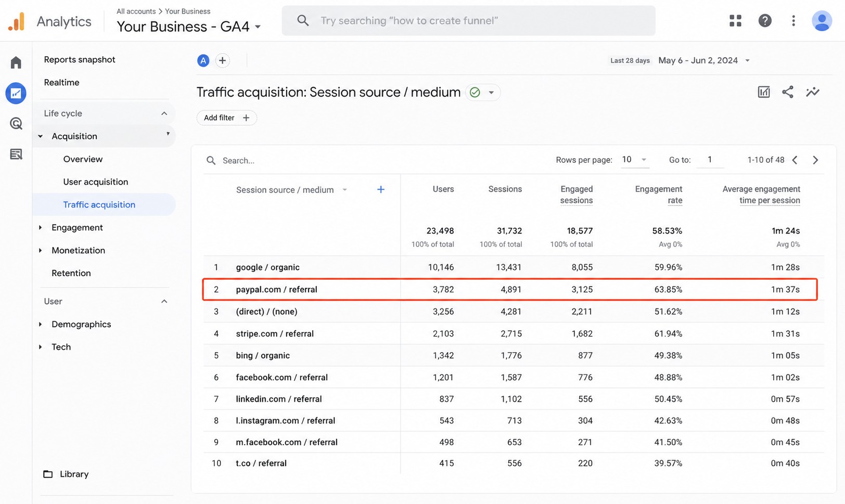Sort by Engaged sessions column header
The width and height of the screenshot is (845, 504).
pyautogui.click(x=577, y=195)
